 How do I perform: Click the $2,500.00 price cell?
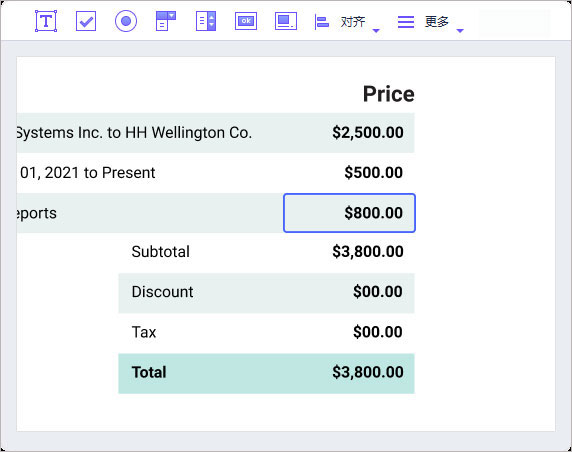point(368,132)
